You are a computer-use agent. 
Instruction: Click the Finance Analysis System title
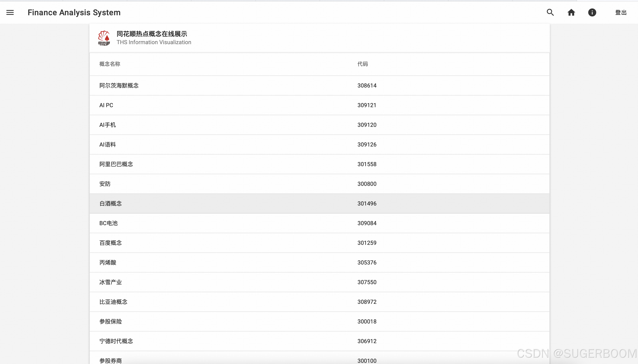(74, 12)
